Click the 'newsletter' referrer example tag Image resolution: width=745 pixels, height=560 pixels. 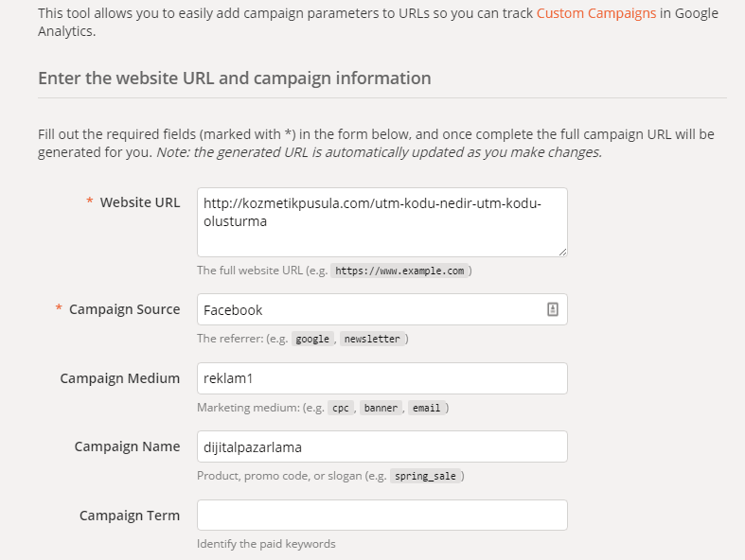[x=372, y=339]
